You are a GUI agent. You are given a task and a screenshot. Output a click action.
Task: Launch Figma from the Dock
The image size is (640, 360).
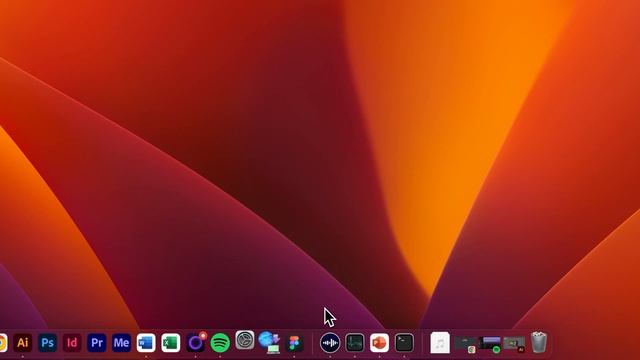pos(294,342)
